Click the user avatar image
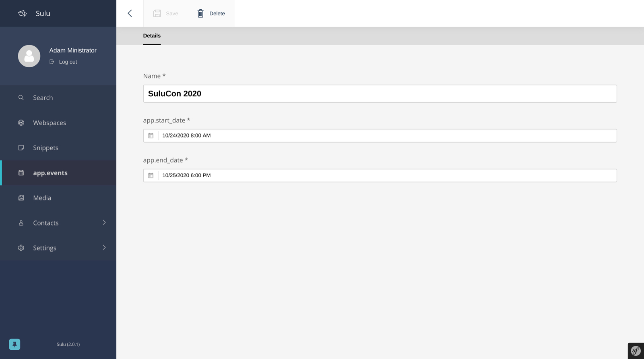 [29, 56]
